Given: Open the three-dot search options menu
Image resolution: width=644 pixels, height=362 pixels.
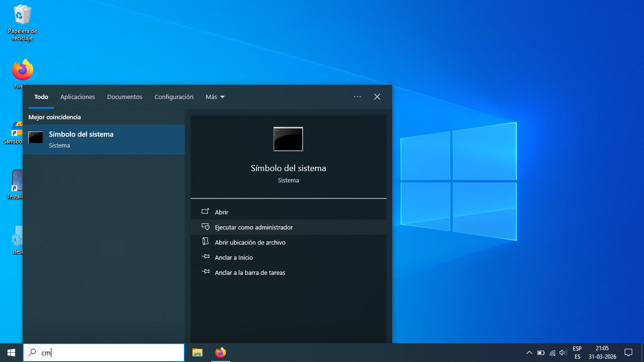Looking at the screenshot, I should tap(357, 97).
